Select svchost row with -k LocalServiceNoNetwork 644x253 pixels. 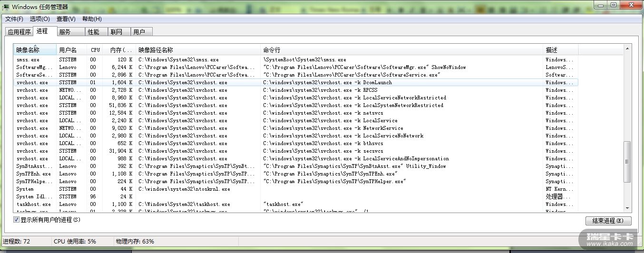295,136
